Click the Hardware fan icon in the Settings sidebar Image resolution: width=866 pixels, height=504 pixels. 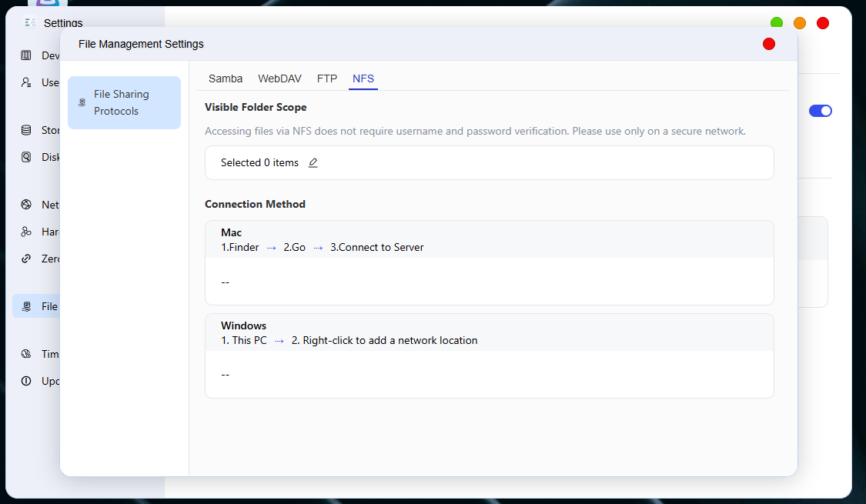(26, 232)
